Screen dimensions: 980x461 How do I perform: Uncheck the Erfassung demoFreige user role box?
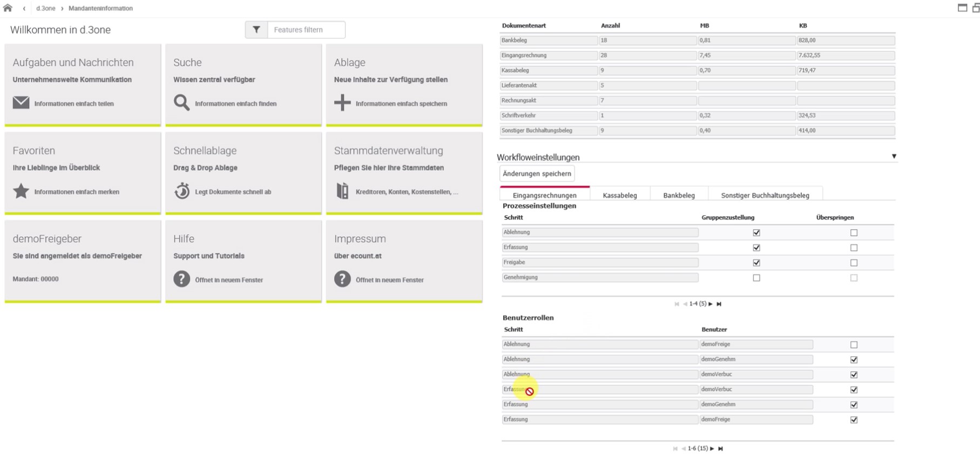coord(854,420)
